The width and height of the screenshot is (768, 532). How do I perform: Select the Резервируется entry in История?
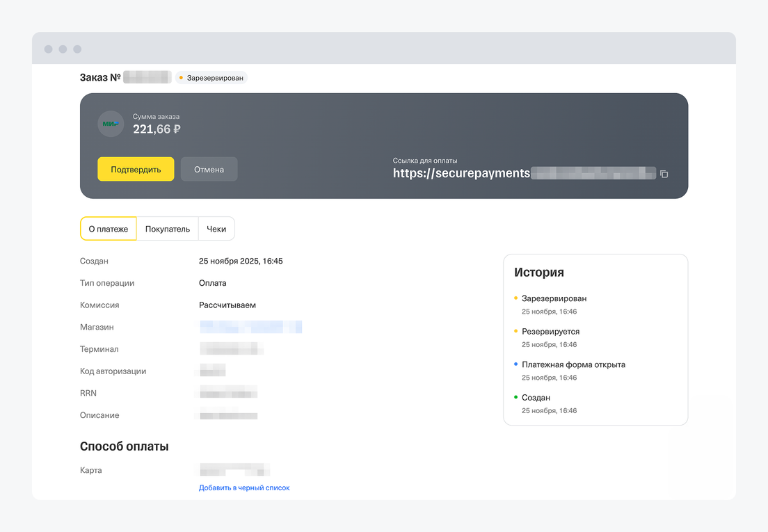click(550, 332)
